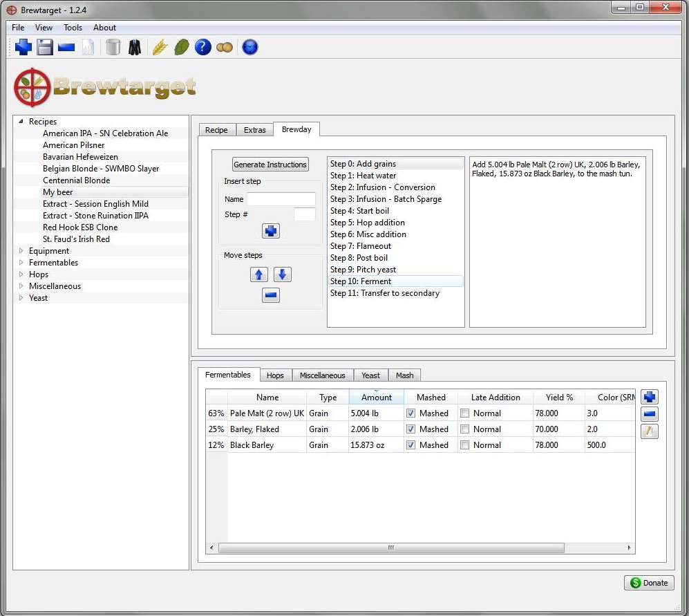Click the floppy disk save icon

click(x=45, y=47)
